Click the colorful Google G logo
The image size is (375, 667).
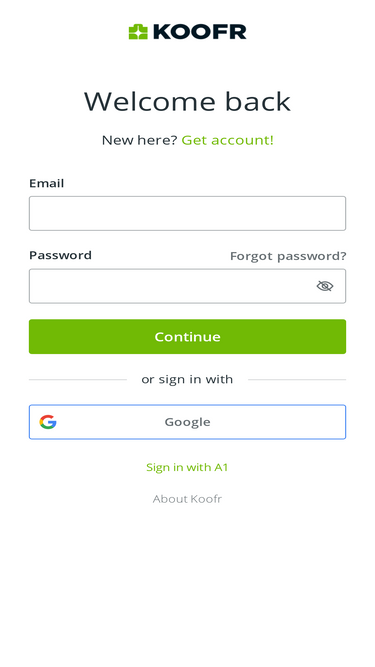point(48,422)
